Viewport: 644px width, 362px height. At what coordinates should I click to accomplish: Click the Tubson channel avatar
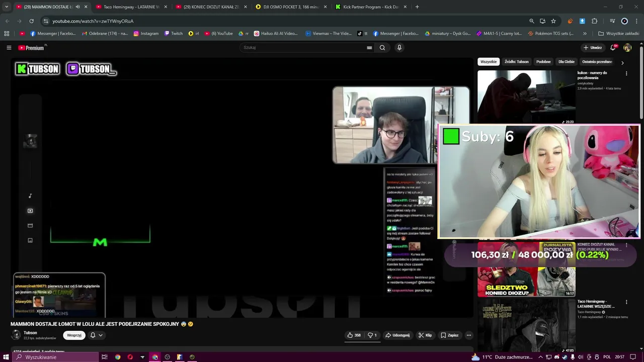[16, 335]
